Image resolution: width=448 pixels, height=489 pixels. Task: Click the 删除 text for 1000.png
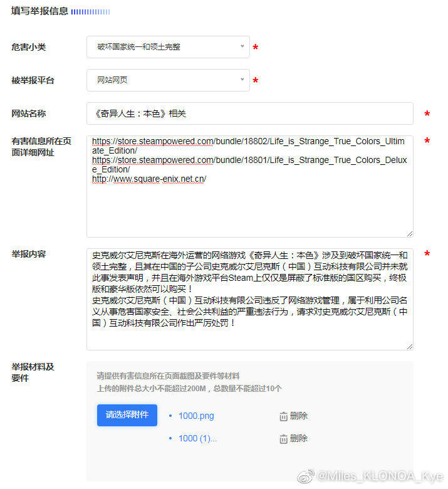tap(299, 416)
